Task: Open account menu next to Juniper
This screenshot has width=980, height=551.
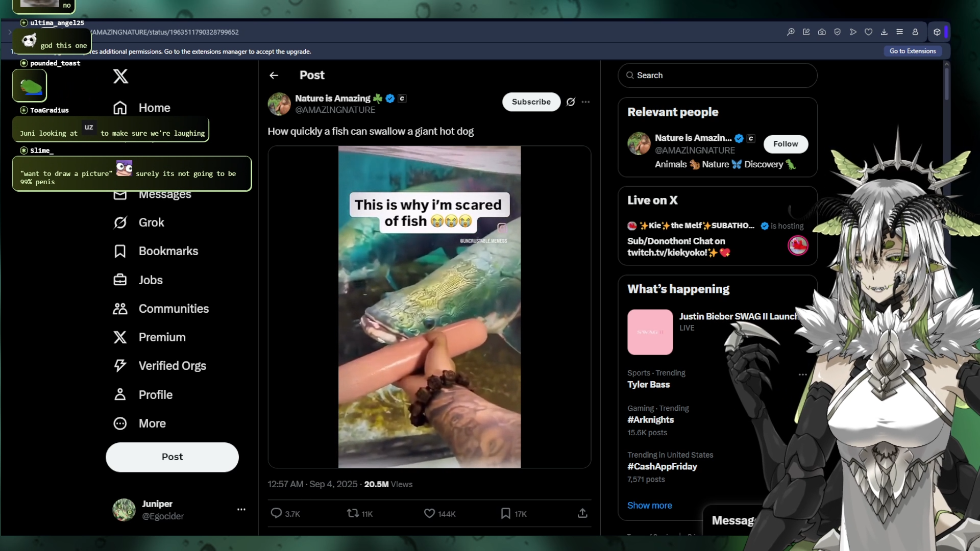Action: click(x=241, y=509)
